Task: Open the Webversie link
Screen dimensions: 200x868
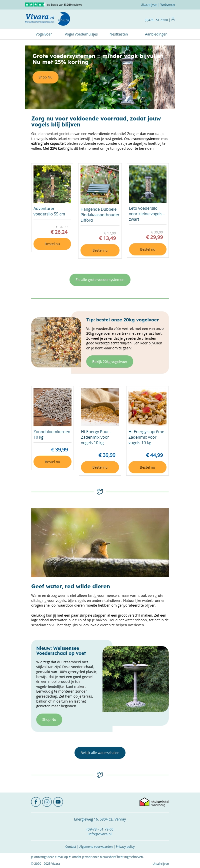Action: pyautogui.click(x=167, y=5)
